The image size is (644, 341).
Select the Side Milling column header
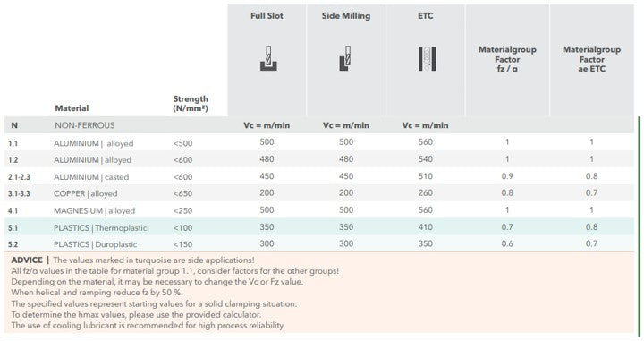346,16
